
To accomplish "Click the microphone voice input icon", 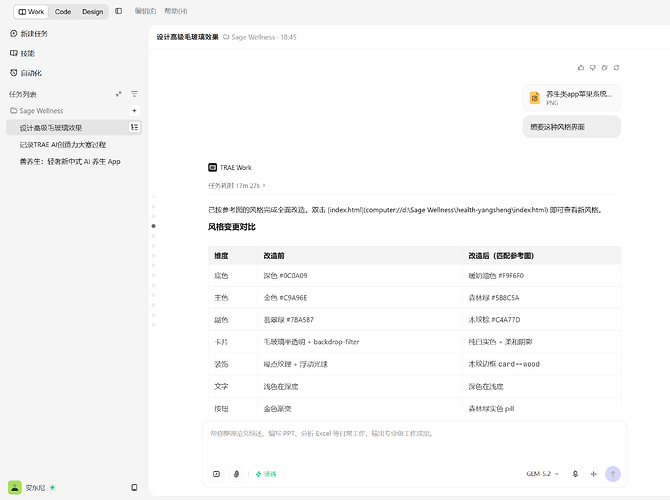I will (575, 474).
